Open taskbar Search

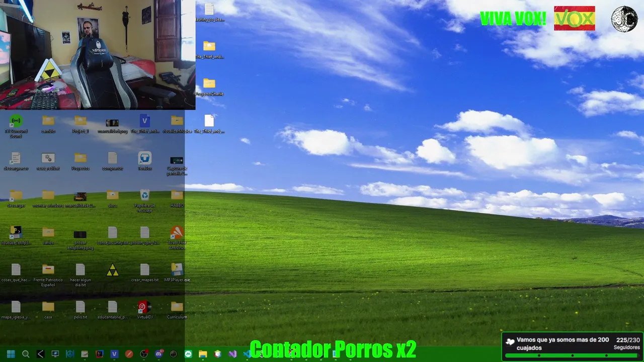point(26,354)
